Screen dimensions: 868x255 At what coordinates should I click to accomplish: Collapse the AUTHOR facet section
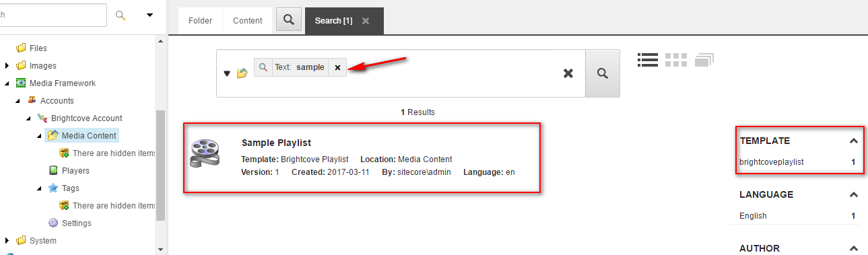click(853, 248)
